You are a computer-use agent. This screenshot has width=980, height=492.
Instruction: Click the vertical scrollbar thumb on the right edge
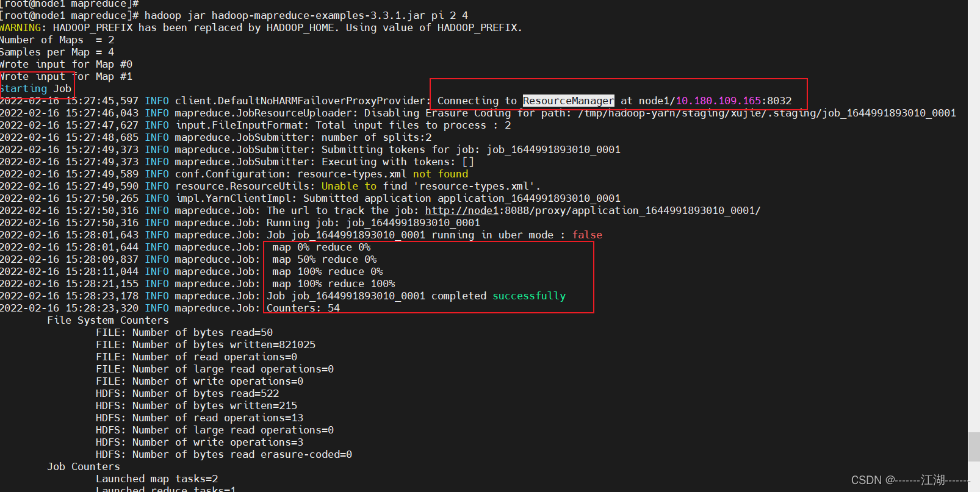point(973,447)
